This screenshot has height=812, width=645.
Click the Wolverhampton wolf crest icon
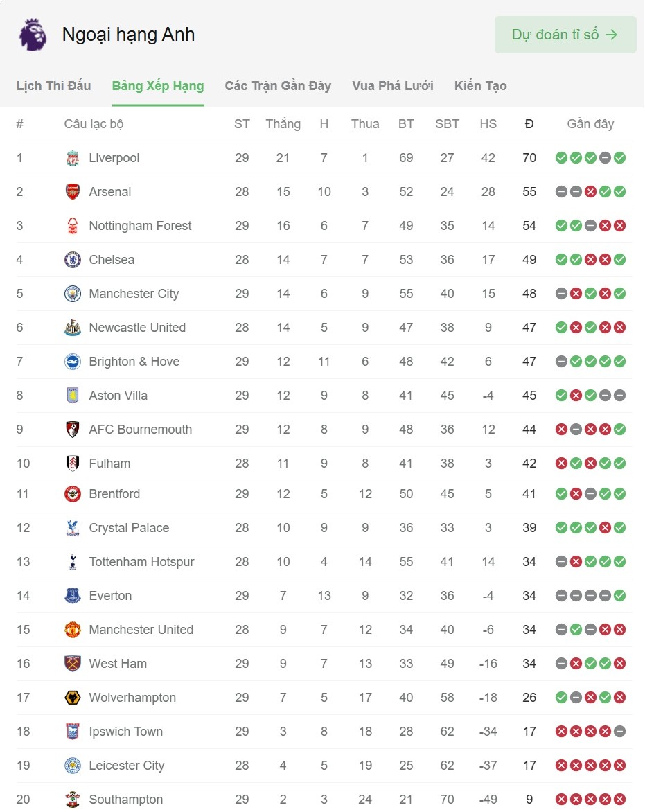point(73,698)
